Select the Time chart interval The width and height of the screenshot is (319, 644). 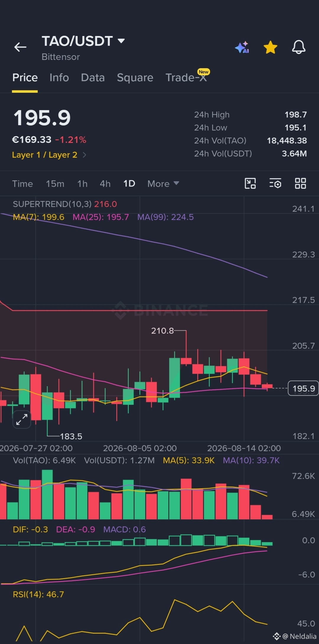click(22, 184)
